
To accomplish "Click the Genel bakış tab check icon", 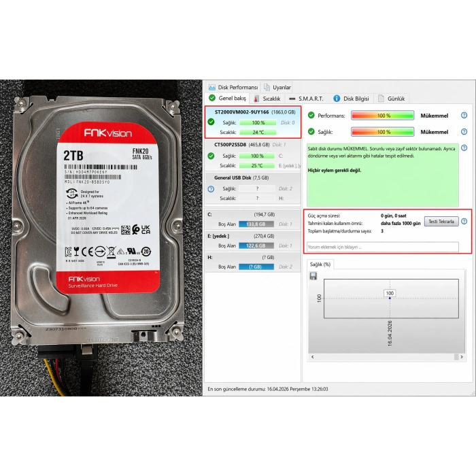I will (x=212, y=98).
